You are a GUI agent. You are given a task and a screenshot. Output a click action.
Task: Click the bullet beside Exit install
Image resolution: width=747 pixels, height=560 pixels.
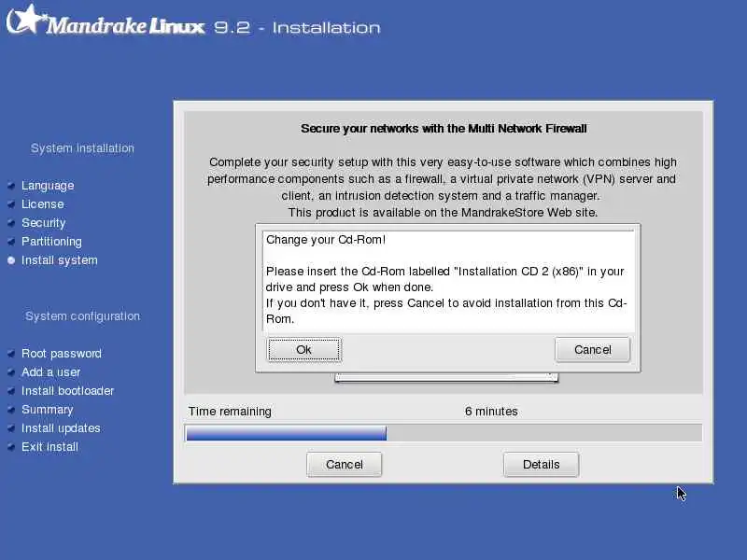pyautogui.click(x=11, y=447)
